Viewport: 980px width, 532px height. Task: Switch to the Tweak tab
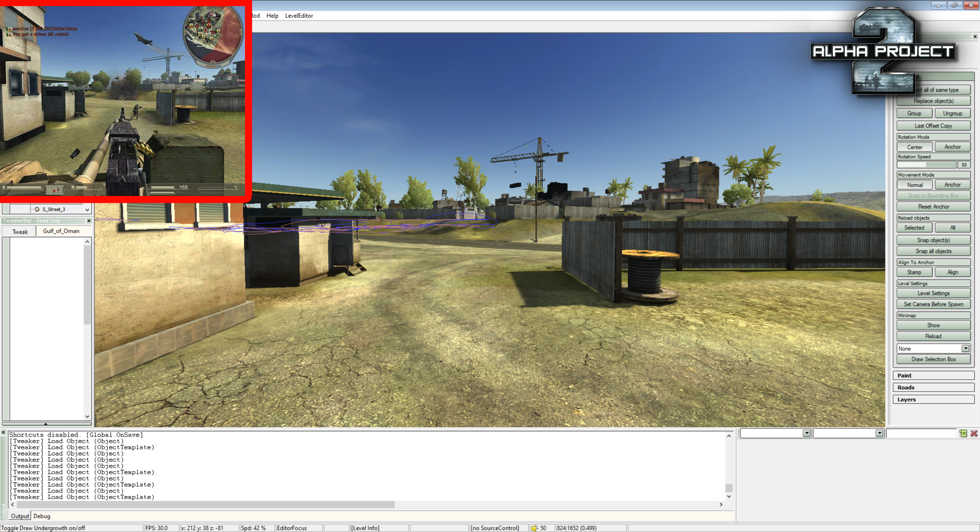point(20,232)
